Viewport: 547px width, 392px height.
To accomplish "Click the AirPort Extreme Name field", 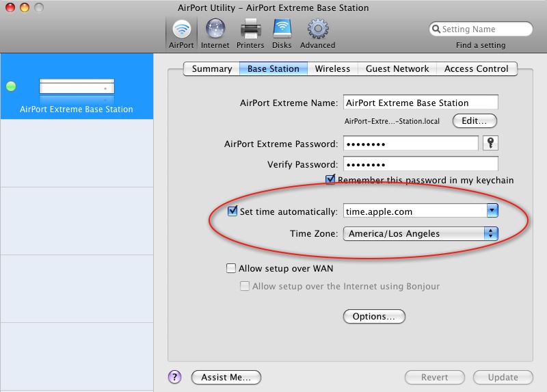I will (x=421, y=103).
